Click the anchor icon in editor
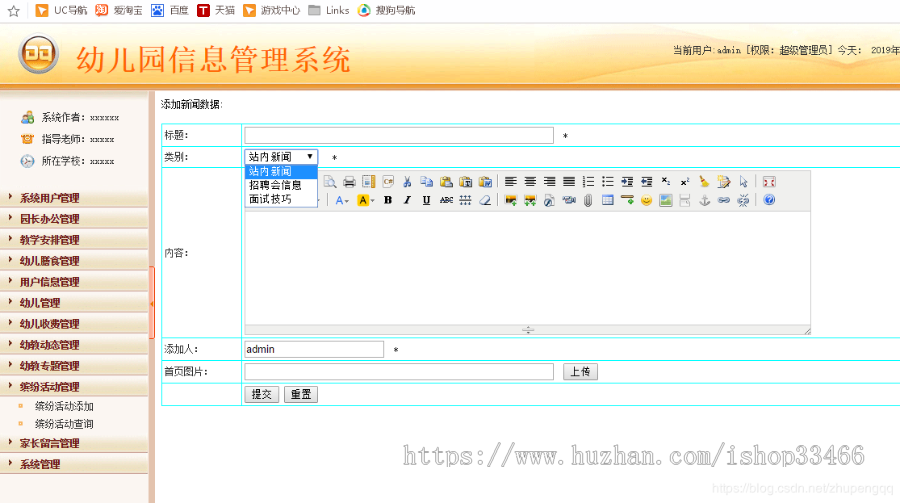The width and height of the screenshot is (900, 503). tap(704, 200)
